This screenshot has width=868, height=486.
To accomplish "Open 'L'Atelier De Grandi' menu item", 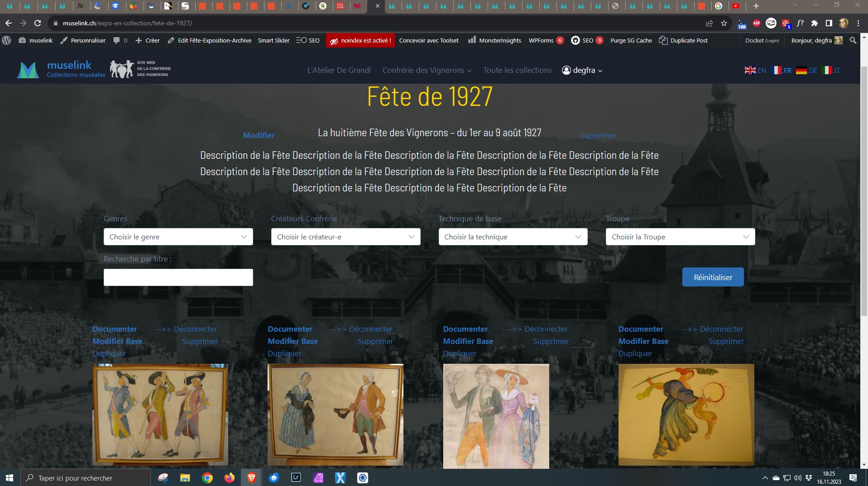I will click(x=339, y=70).
